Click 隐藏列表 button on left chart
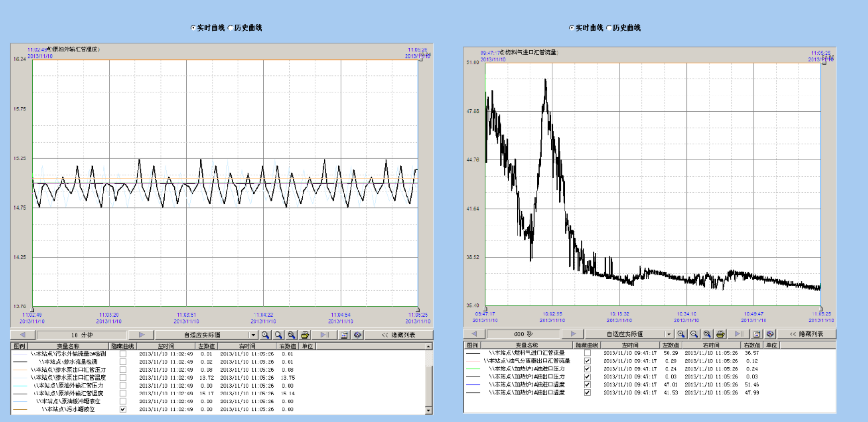 pyautogui.click(x=399, y=334)
